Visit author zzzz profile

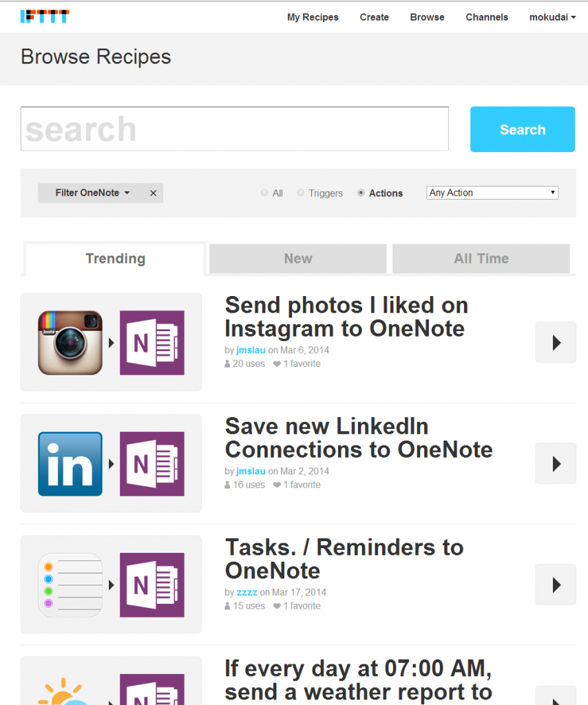point(247,592)
